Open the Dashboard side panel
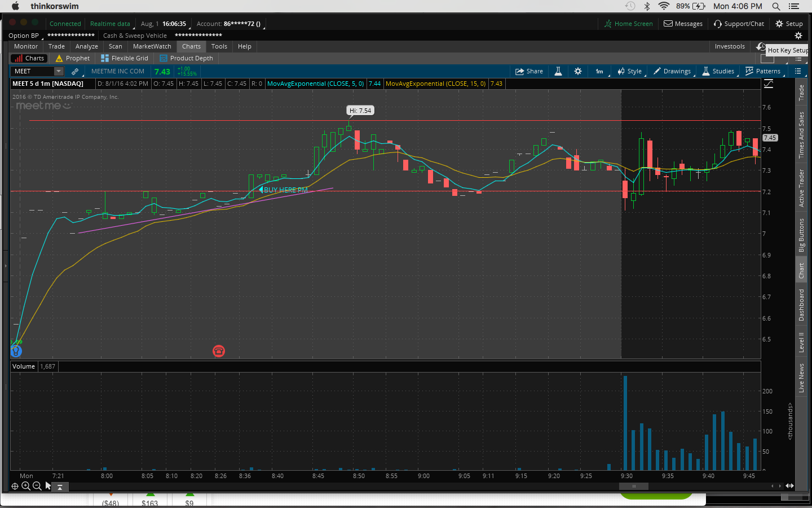 801,305
